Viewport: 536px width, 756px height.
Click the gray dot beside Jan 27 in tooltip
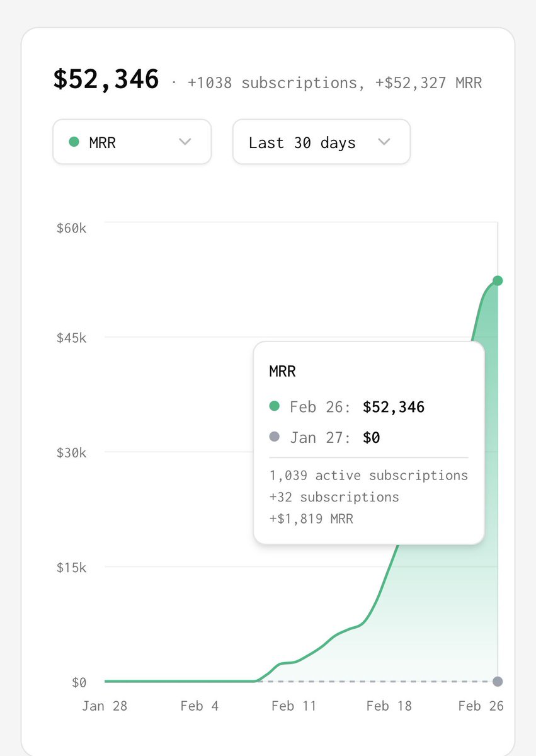tap(274, 437)
